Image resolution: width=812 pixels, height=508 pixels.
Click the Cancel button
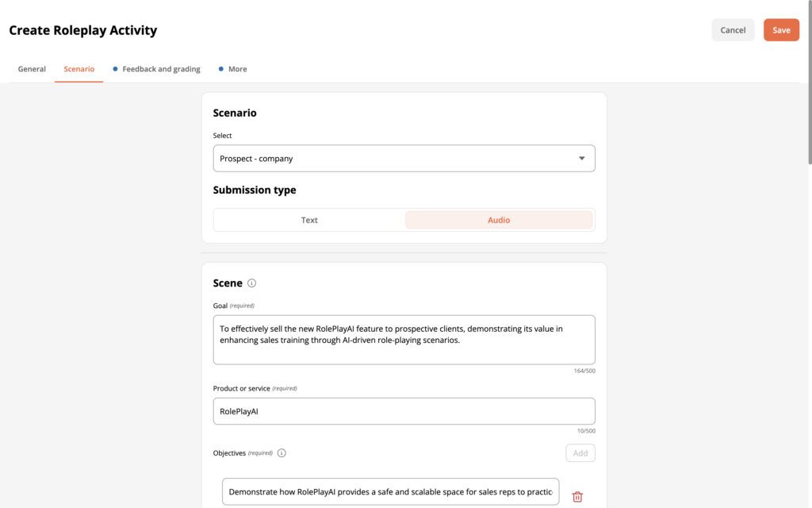coord(733,30)
